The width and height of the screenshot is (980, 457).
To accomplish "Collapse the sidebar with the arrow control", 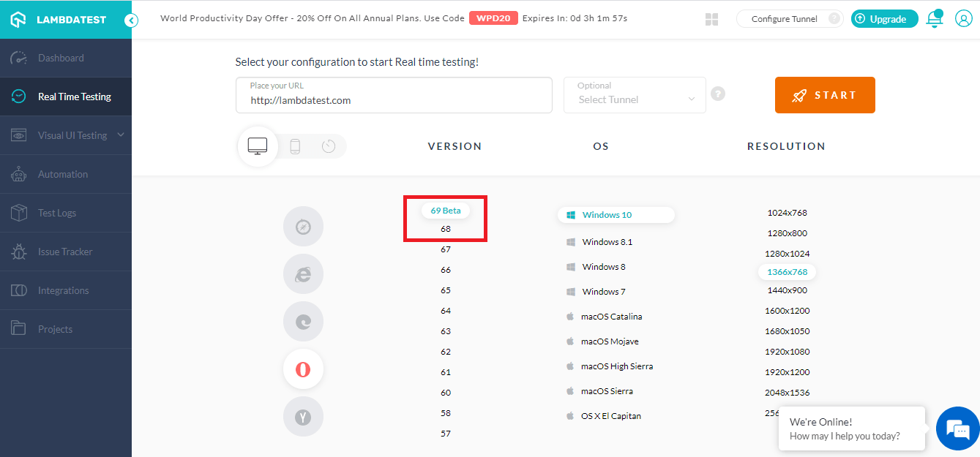I will [x=131, y=21].
